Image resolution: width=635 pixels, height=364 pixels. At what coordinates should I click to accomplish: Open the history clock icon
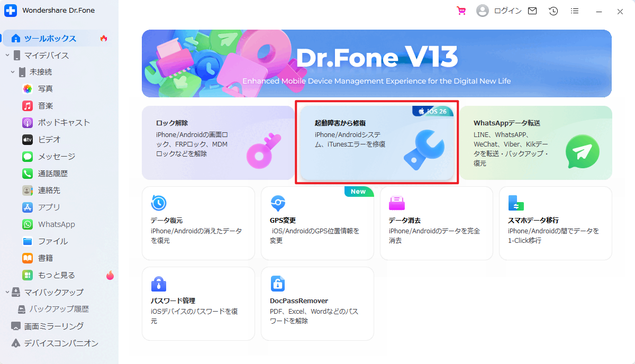(554, 11)
